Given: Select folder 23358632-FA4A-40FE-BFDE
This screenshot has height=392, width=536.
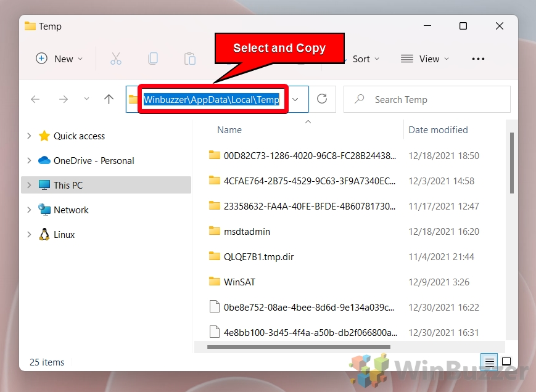Looking at the screenshot, I should point(310,206).
